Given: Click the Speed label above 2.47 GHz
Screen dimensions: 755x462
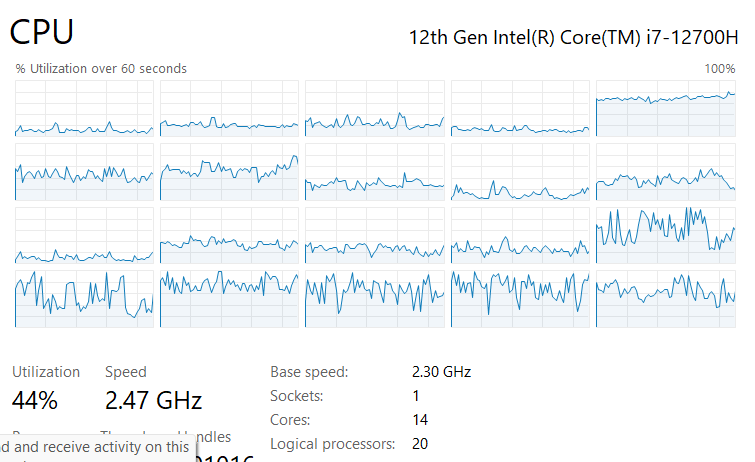Looking at the screenshot, I should [125, 372].
